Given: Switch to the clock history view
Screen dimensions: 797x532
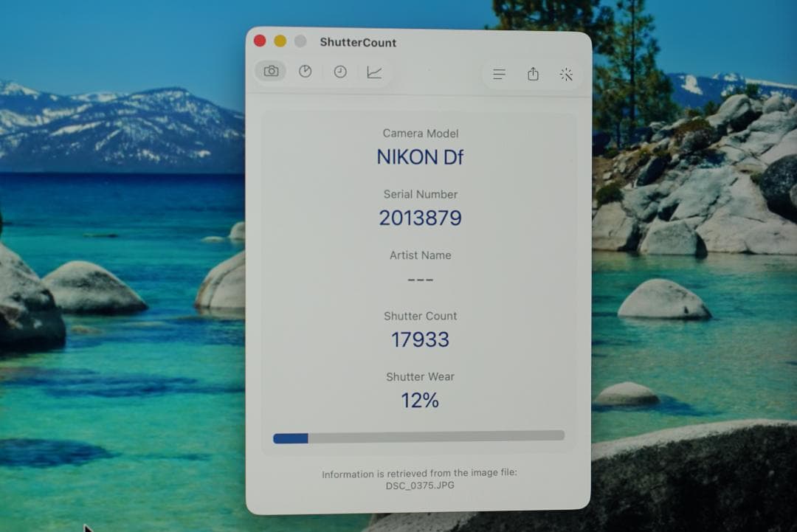Looking at the screenshot, I should tap(339, 72).
